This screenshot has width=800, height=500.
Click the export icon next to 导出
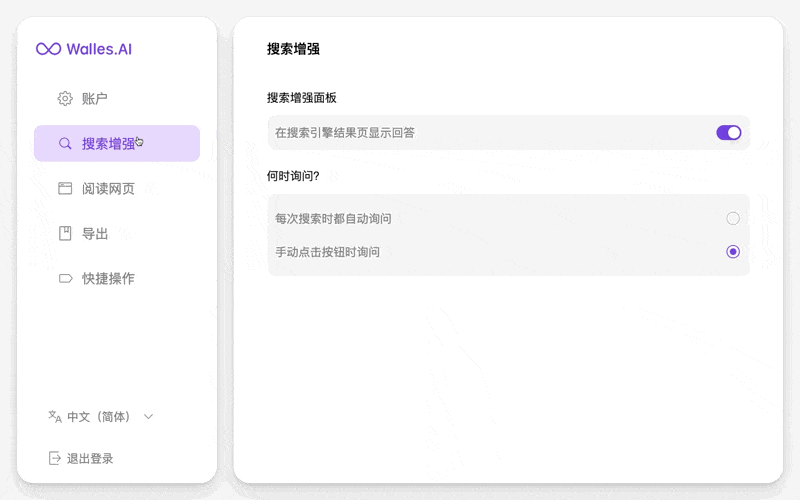[x=65, y=233]
